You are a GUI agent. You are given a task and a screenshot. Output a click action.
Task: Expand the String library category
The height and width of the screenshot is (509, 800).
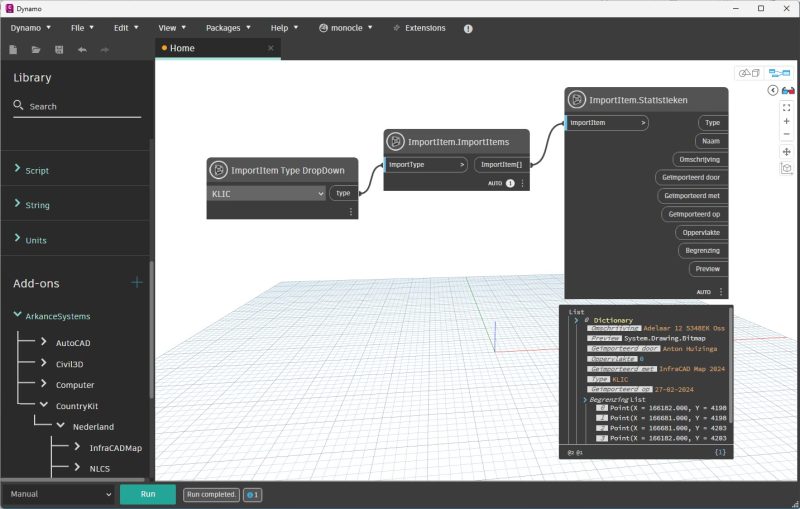click(x=17, y=203)
